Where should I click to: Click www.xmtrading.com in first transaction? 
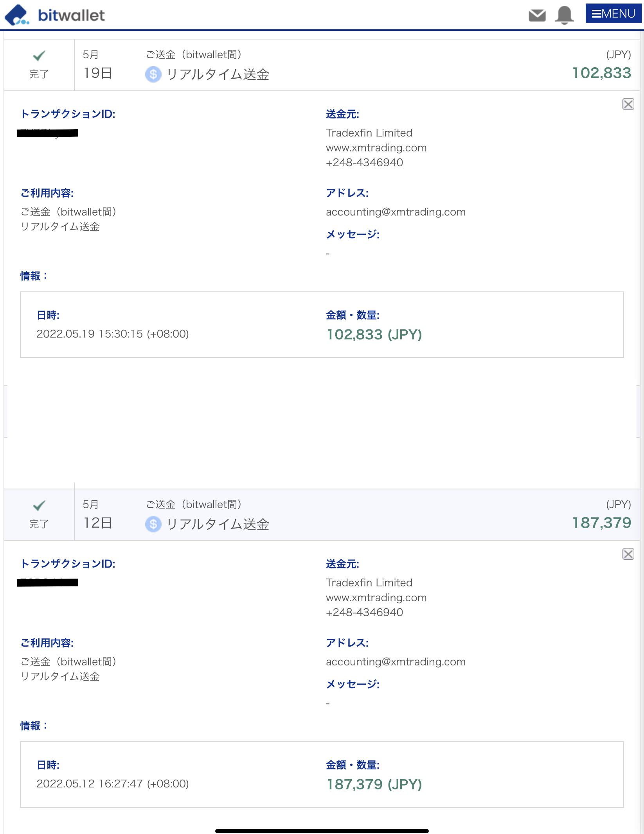(376, 148)
